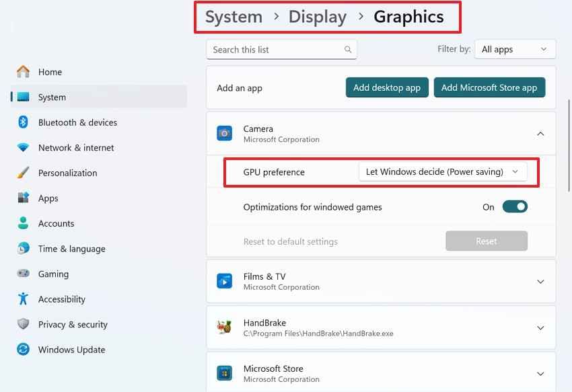Click the HandBrake.exe file path text
572x392 pixels.
coord(318,334)
